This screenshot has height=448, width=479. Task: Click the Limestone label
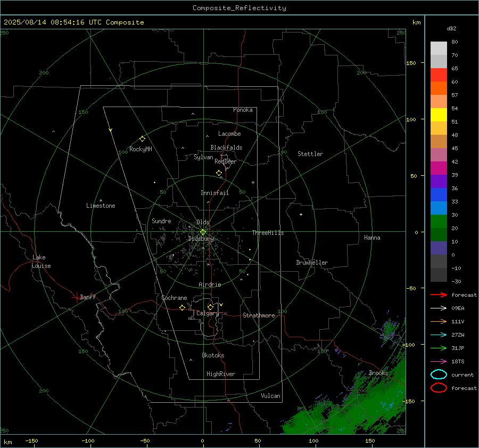(101, 206)
